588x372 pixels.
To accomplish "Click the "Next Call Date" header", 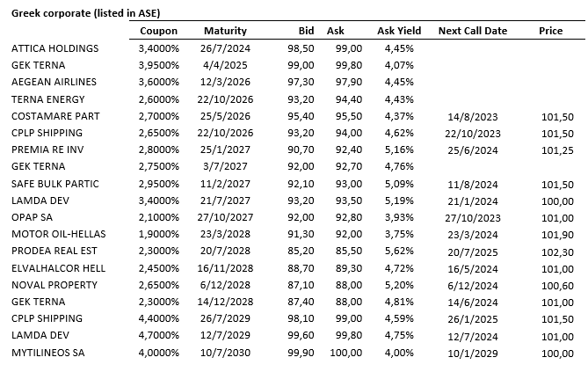I will tap(472, 31).
